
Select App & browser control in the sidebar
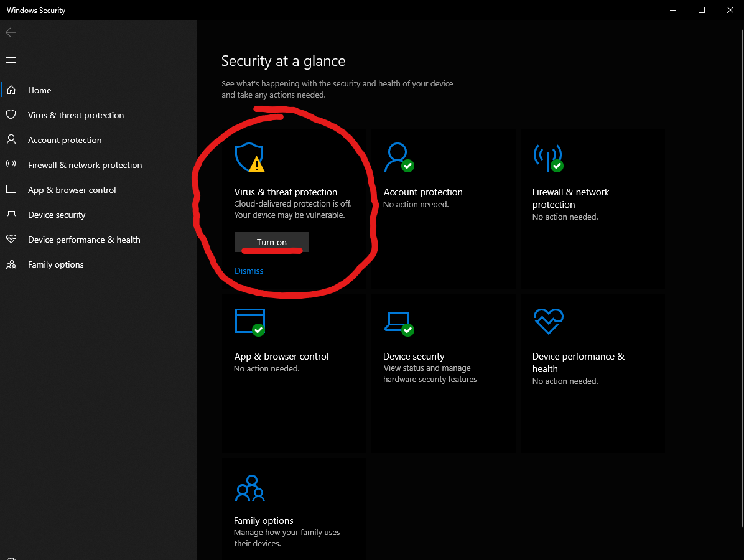72,190
